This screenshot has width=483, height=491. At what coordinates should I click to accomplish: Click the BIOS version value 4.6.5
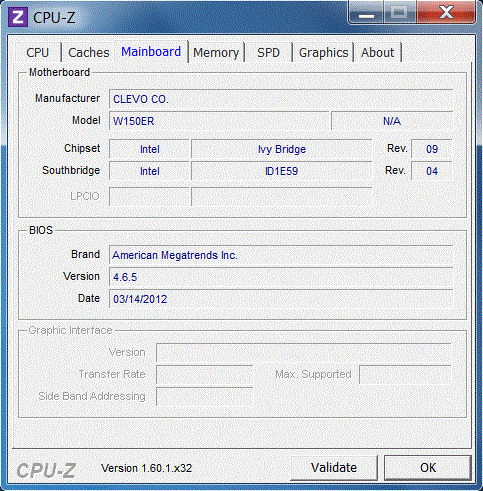pos(281,277)
